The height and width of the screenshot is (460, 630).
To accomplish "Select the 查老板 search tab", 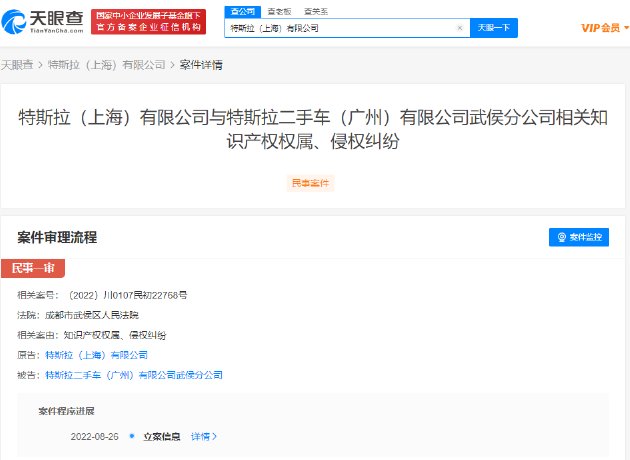I will 279,12.
